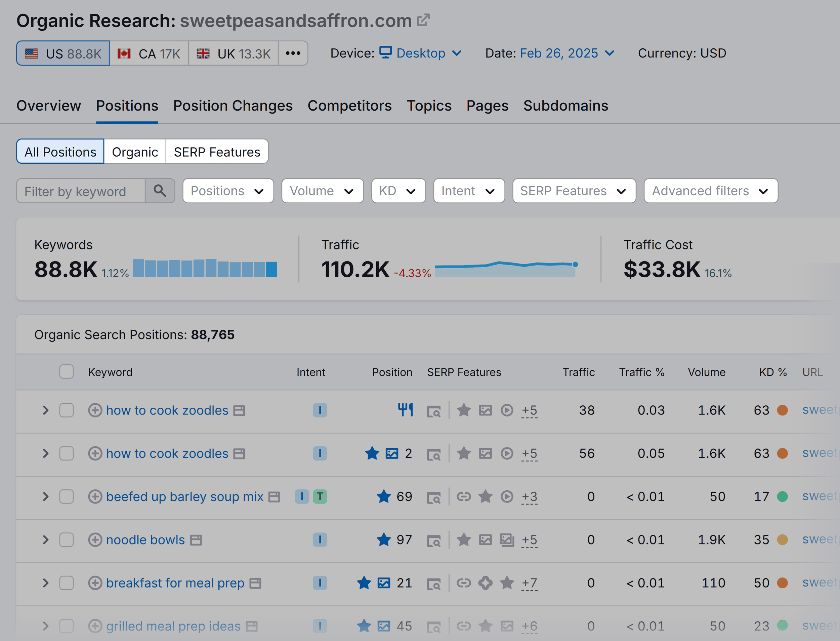
Task: Click the recipes SERP feature icon for how to cook zoodles
Action: tap(406, 409)
